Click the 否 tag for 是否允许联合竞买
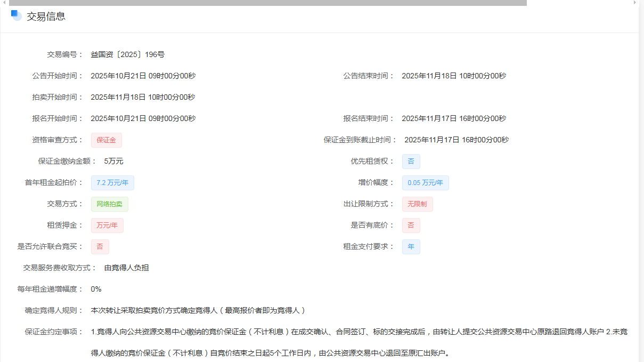This screenshot has height=362, width=644. [x=100, y=247]
